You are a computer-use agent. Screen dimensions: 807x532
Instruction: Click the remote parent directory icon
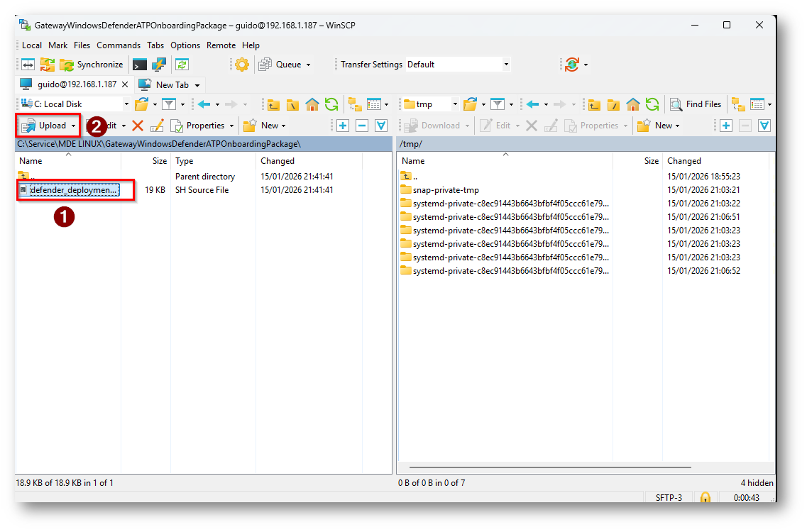(x=595, y=104)
